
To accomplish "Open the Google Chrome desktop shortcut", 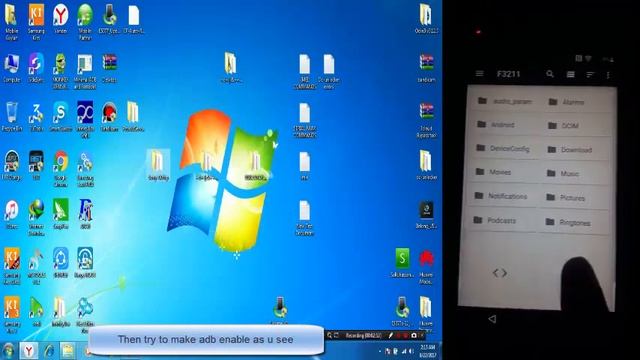I will pyautogui.click(x=60, y=169).
